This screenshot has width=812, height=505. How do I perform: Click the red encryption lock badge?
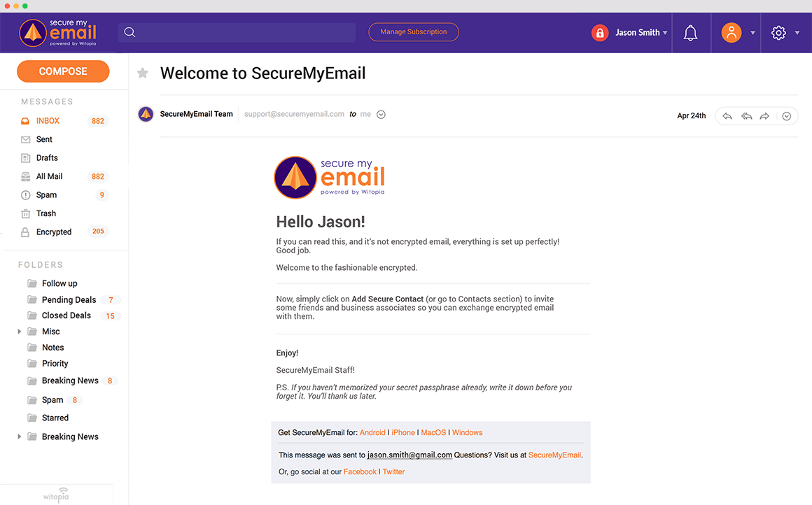[x=600, y=32]
